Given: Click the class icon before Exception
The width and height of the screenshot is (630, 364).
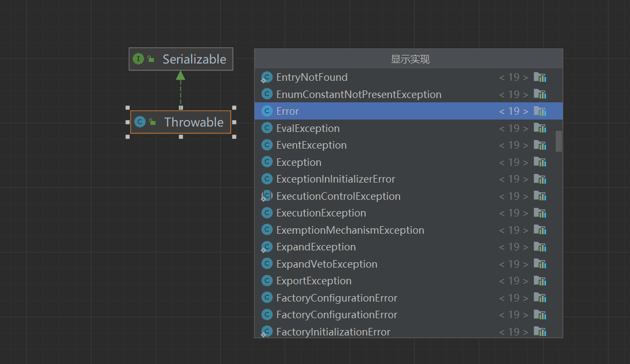Looking at the screenshot, I should click(x=267, y=162).
